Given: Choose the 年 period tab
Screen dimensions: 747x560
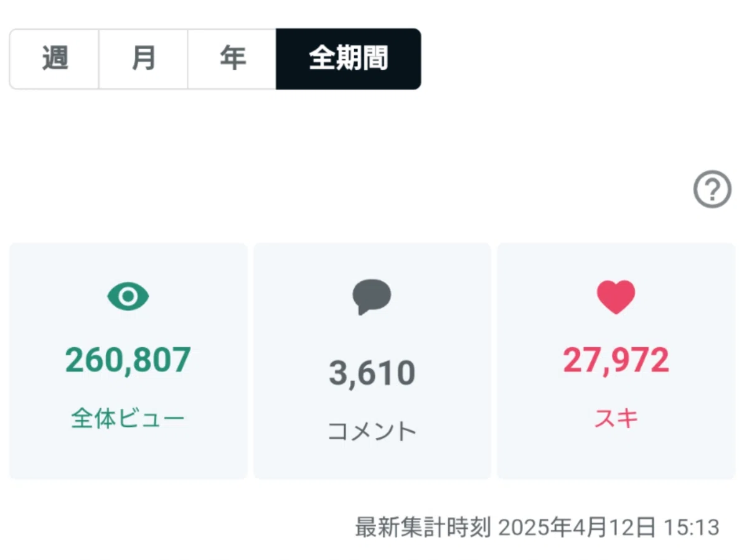Looking at the screenshot, I should [x=232, y=59].
